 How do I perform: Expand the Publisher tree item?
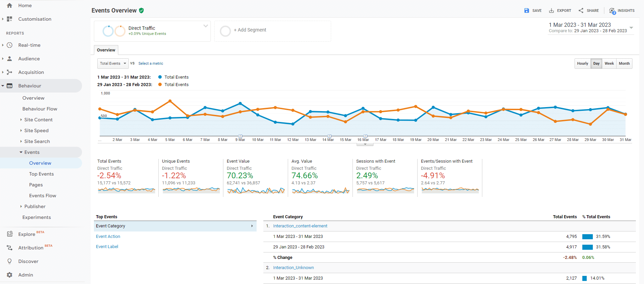pyautogui.click(x=21, y=206)
